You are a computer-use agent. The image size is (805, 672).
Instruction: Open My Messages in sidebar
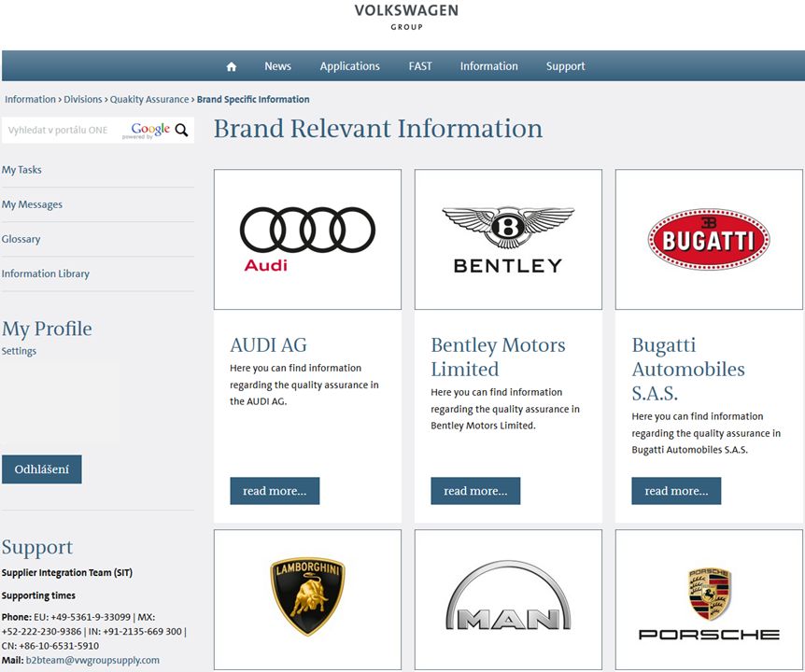[32, 204]
